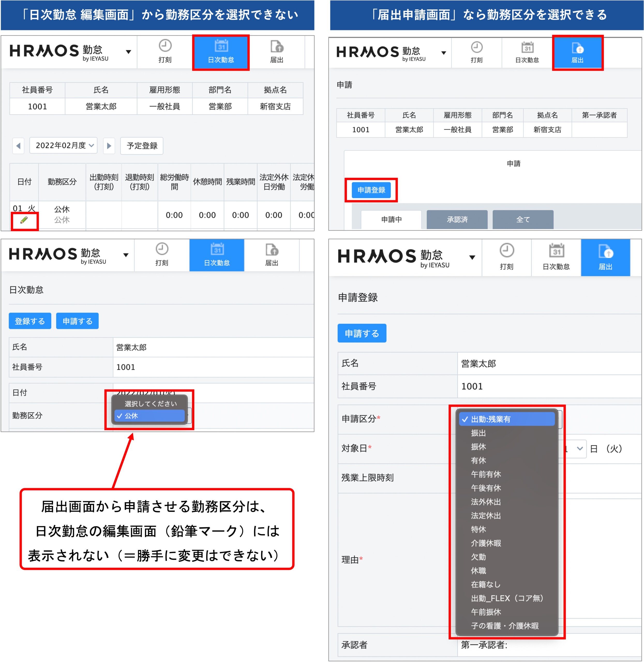The image size is (644, 662).
Task: Click the 申請登録 button
Action: tap(371, 190)
